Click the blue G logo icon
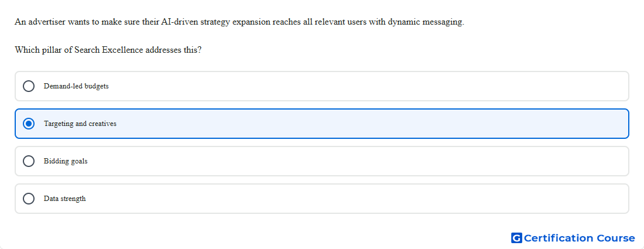The height and width of the screenshot is (249, 644). coord(517,238)
